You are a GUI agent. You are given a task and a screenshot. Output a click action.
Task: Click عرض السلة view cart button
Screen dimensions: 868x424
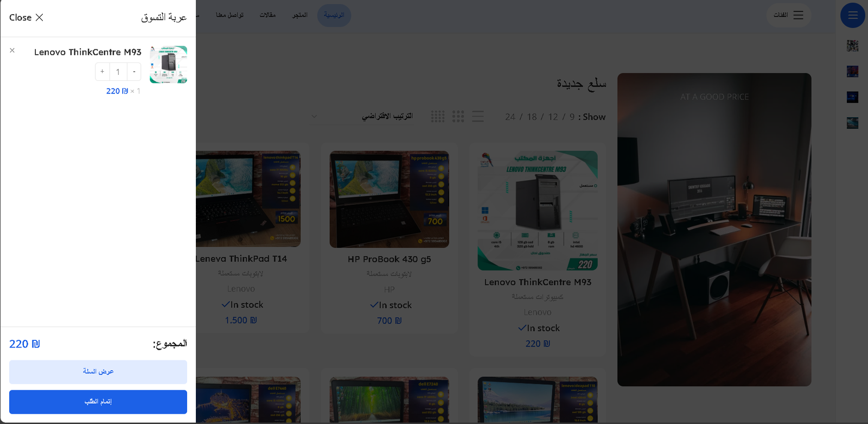tap(98, 372)
